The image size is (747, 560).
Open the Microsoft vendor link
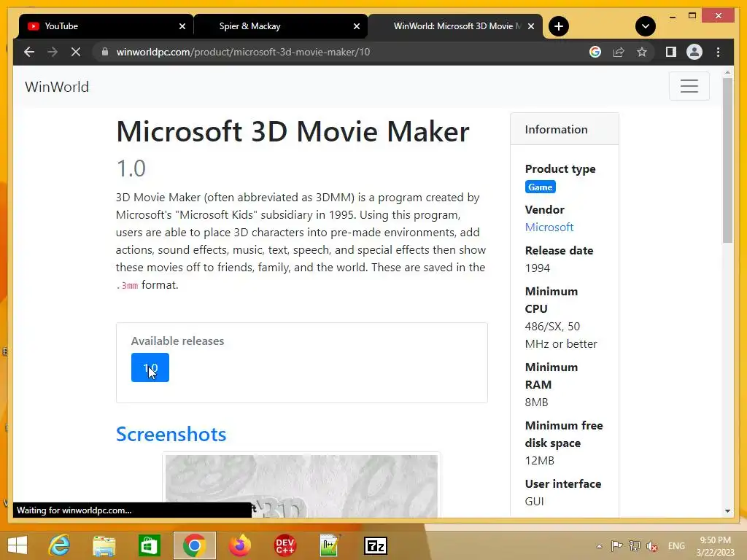tap(549, 227)
